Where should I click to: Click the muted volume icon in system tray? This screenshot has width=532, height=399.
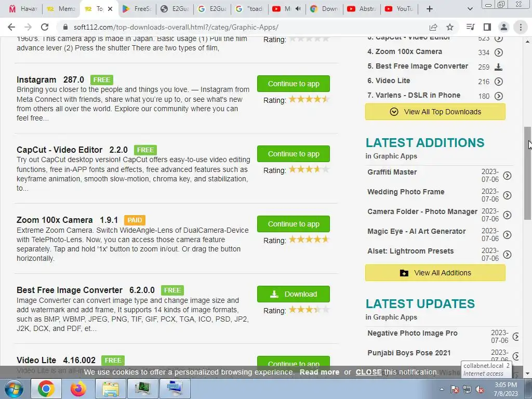click(480, 389)
